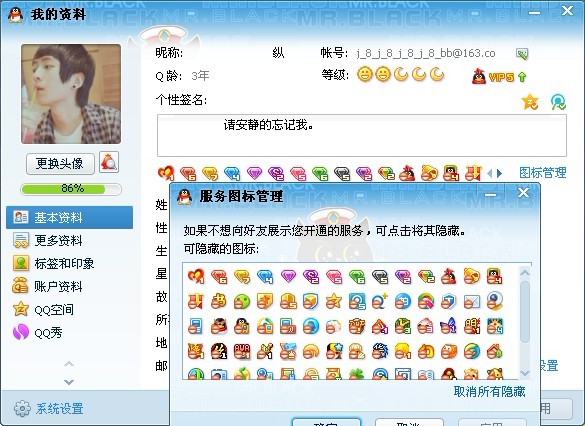Image resolution: width=585 pixels, height=426 pixels.
Task: Hide the purple S diamond icon in the dialog grid
Action: [311, 276]
